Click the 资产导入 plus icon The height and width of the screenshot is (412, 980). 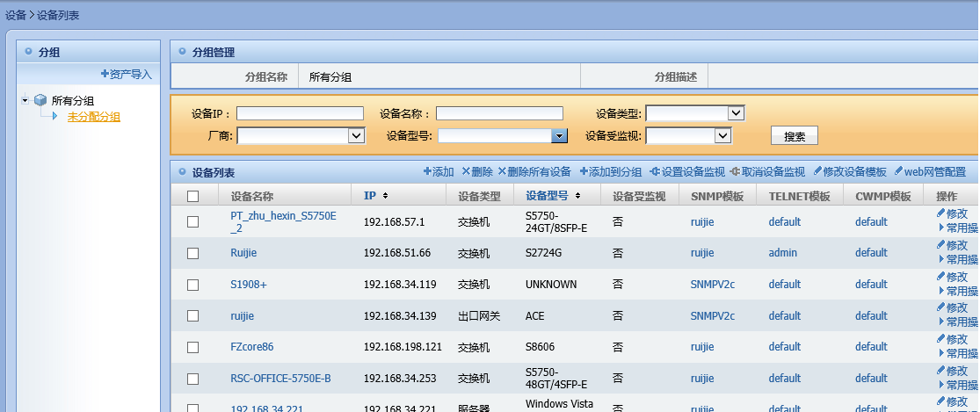pos(105,75)
